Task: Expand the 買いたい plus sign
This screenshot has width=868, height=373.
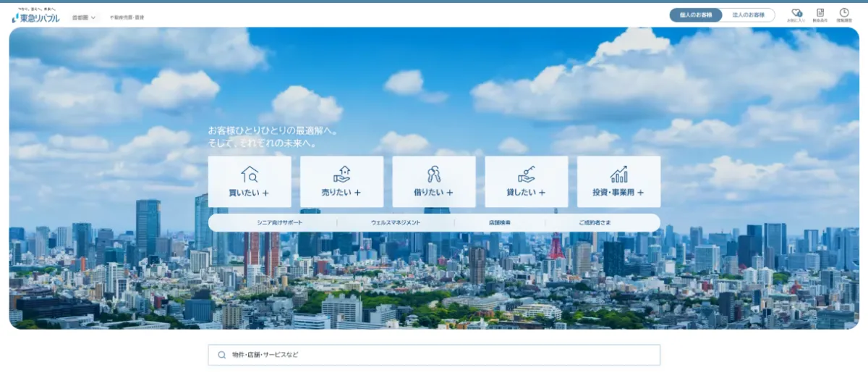Action: point(265,193)
